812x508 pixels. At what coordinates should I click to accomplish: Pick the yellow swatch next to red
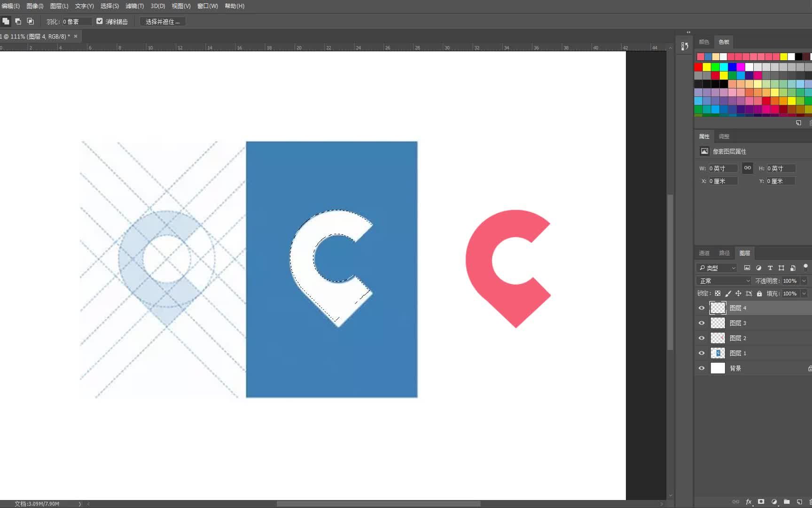(707, 67)
